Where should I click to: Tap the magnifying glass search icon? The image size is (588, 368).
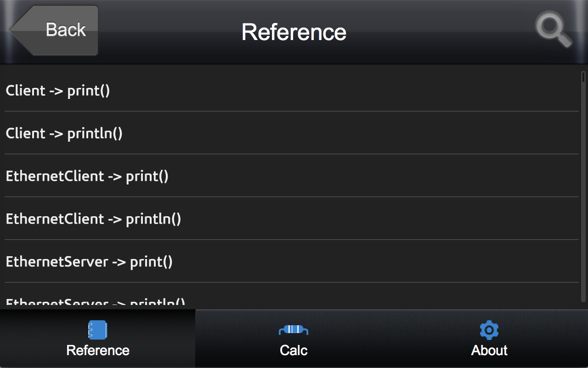point(553,30)
